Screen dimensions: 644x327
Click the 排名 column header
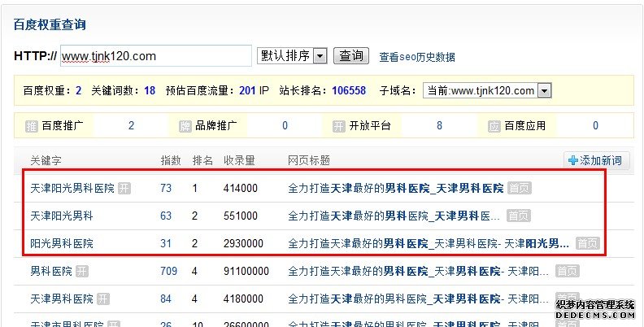pyautogui.click(x=203, y=160)
